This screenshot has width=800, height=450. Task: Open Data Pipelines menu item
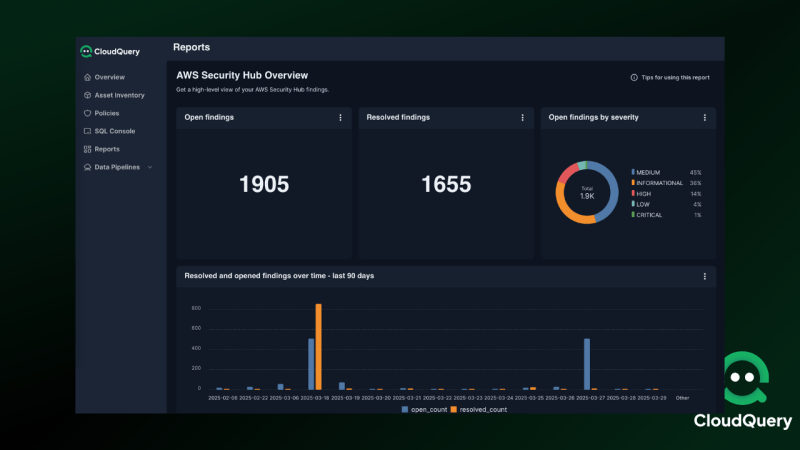(117, 167)
